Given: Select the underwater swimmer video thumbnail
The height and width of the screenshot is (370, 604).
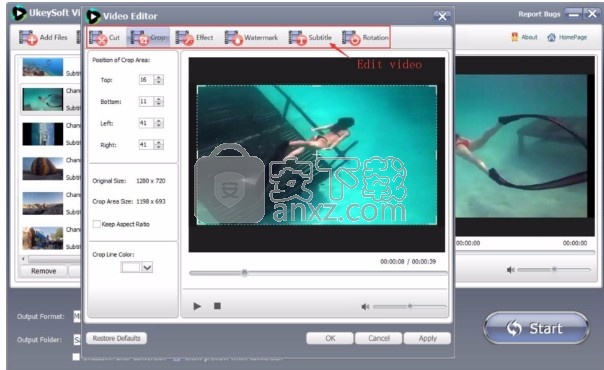Looking at the screenshot, I should (x=42, y=99).
